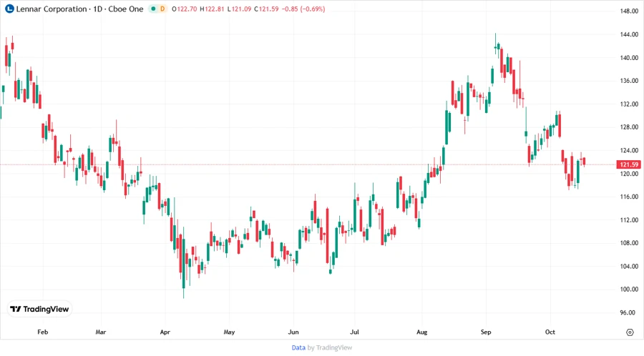Click the 116.00 price axis label
The width and height of the screenshot is (644, 356).
pyautogui.click(x=629, y=197)
